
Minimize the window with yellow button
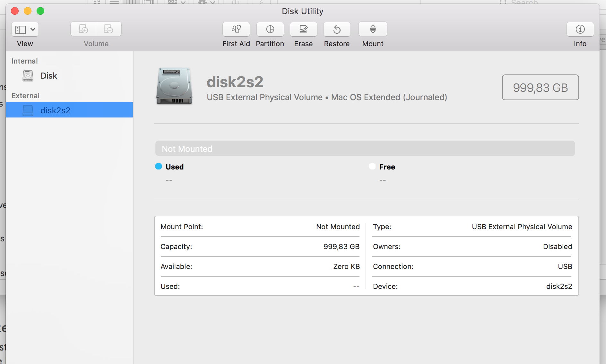coord(28,11)
